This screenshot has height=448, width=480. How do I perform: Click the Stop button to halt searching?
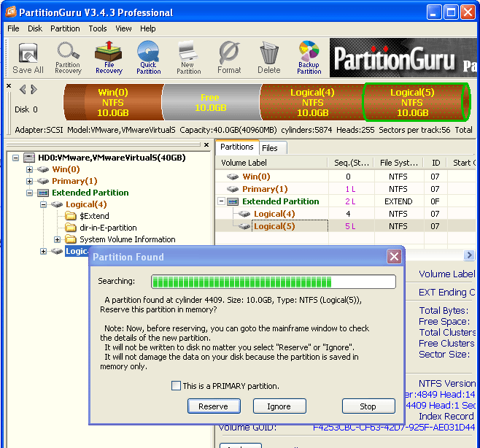(368, 406)
